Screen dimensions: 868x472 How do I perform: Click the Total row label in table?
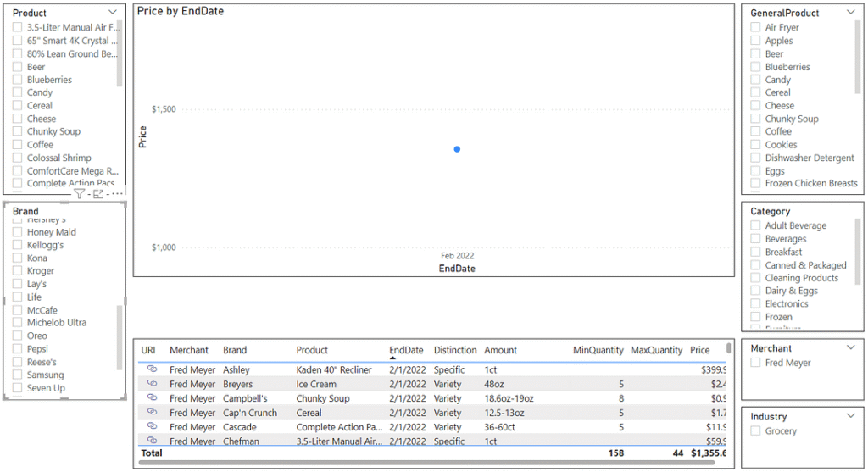click(x=151, y=453)
